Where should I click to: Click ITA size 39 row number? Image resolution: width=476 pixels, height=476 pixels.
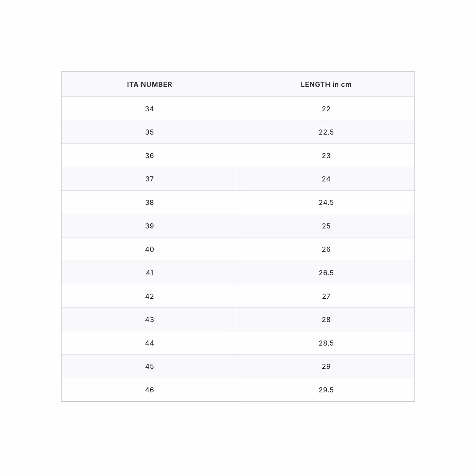(x=149, y=226)
